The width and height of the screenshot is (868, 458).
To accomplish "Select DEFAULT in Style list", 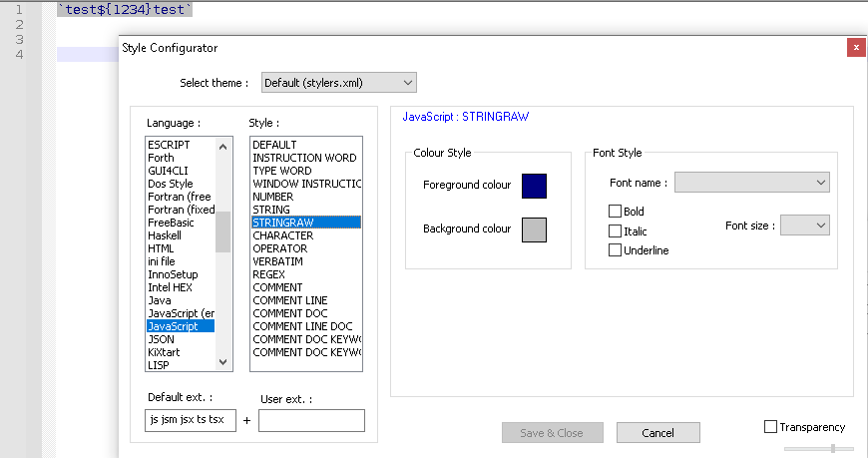I will 306,145.
